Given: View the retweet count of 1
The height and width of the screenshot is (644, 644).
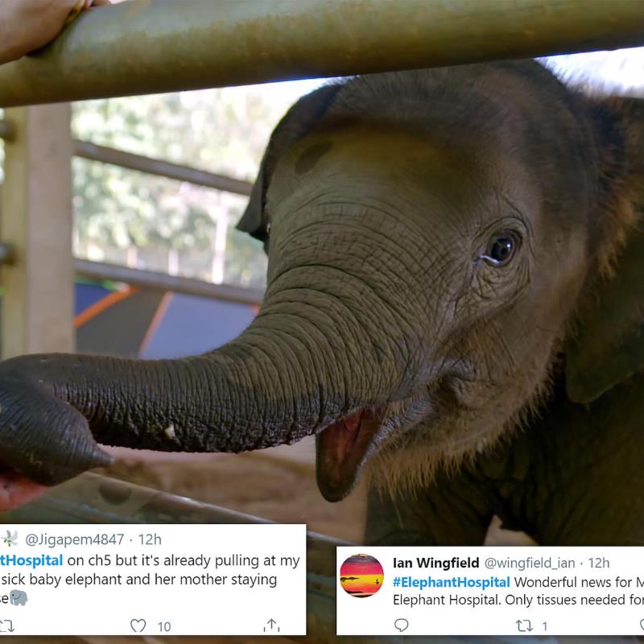Looking at the screenshot, I should tap(545, 626).
